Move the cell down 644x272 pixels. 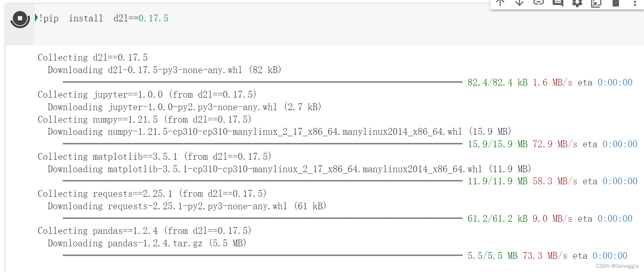[x=519, y=3]
